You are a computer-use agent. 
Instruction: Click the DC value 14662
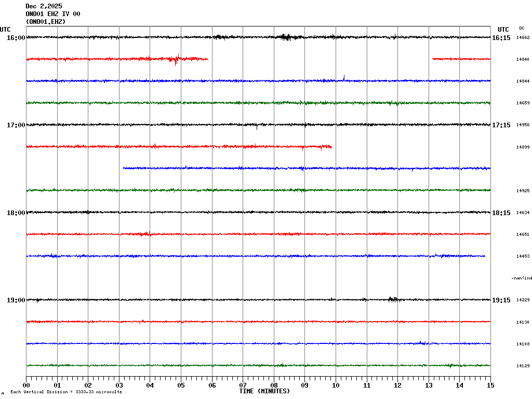tap(523, 38)
